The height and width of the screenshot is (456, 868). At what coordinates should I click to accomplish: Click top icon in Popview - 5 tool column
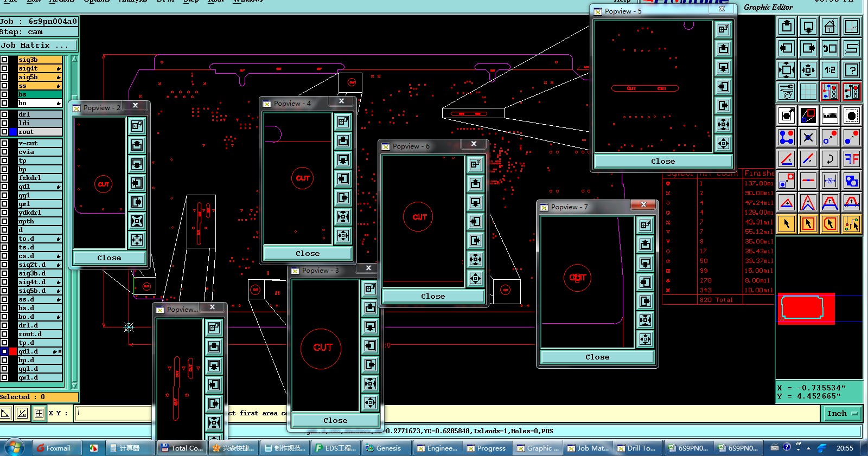coord(723,29)
